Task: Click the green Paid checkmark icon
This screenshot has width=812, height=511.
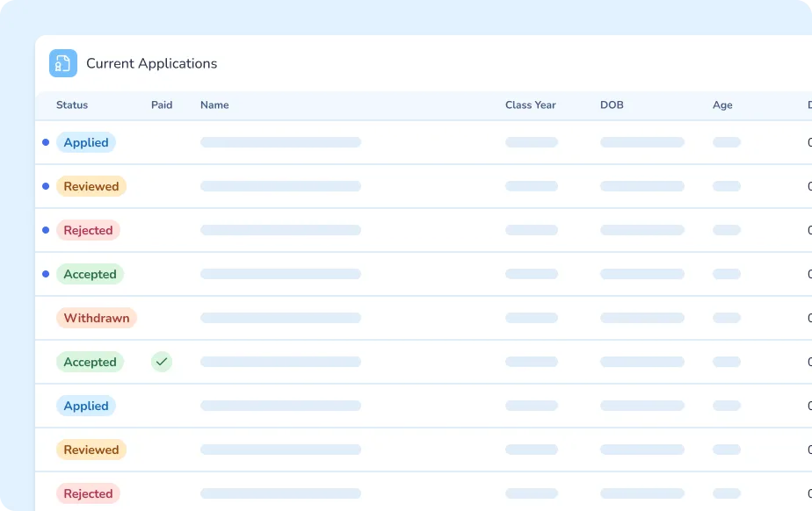Action: click(x=162, y=362)
